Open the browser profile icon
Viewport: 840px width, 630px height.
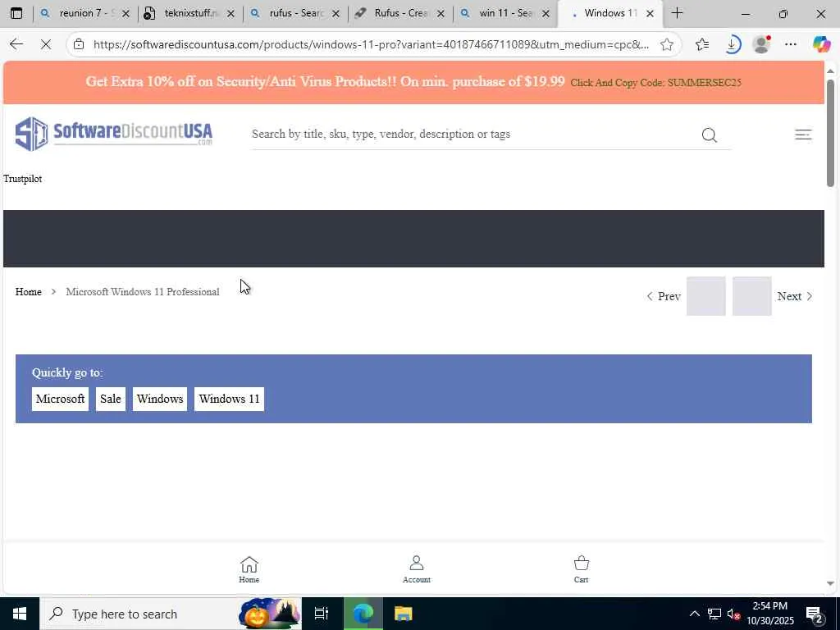pyautogui.click(x=761, y=44)
